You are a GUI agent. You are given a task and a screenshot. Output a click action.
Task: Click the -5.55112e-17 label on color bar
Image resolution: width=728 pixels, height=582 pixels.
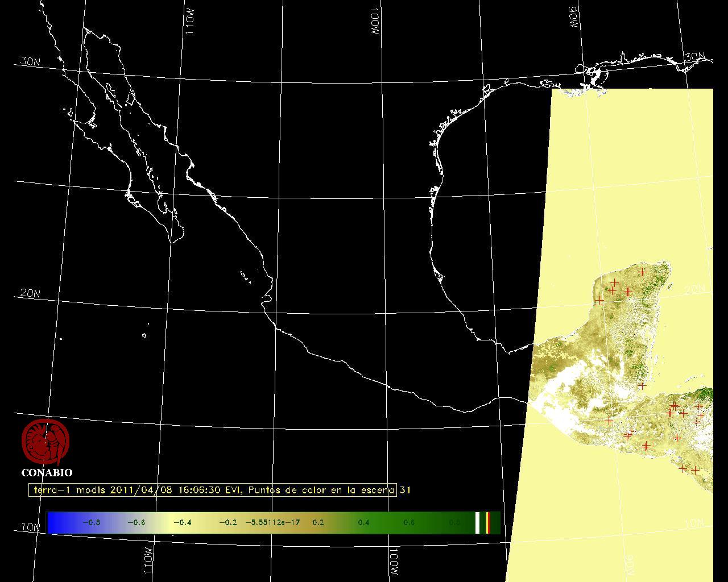click(272, 523)
